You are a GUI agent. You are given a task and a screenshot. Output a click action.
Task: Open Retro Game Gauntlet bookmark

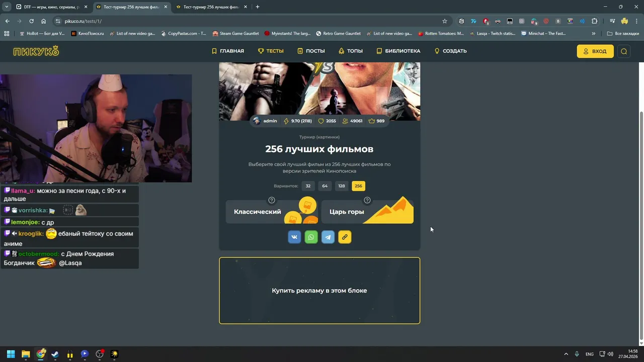tap(338, 34)
